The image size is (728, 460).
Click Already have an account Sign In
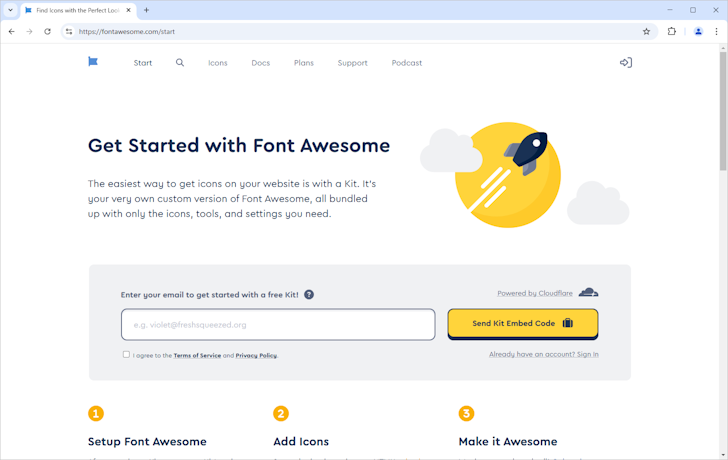pos(543,354)
